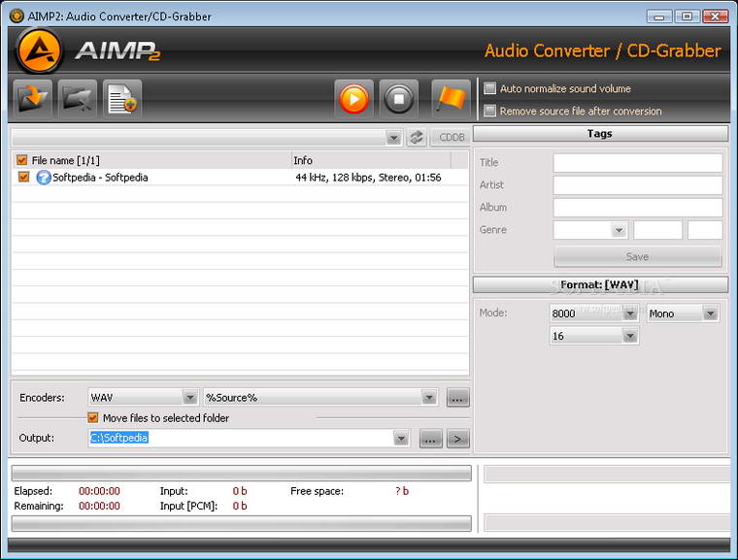Viewport: 738px width, 560px height.
Task: Uncheck the Softpedia - Softpedia file checkbox
Action: (23, 177)
